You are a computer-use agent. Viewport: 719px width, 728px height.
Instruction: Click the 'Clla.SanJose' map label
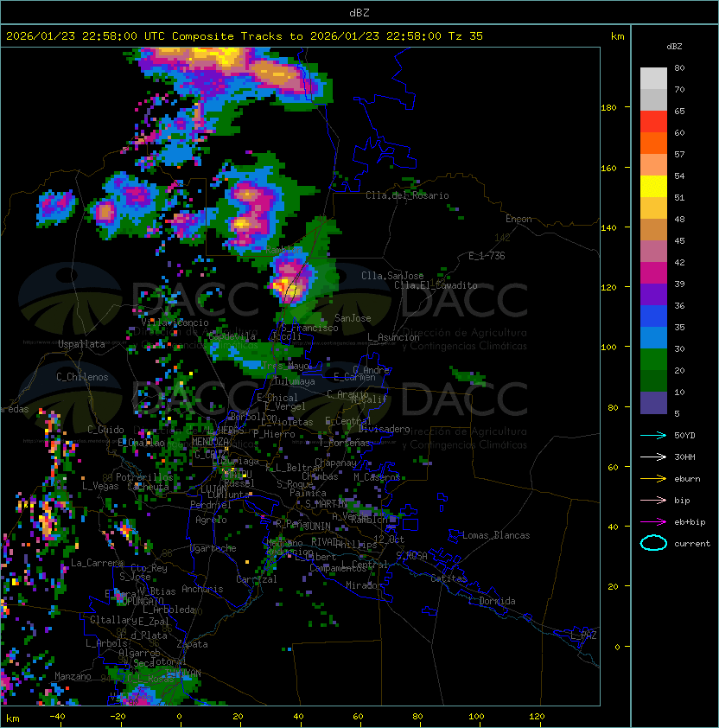click(392, 276)
